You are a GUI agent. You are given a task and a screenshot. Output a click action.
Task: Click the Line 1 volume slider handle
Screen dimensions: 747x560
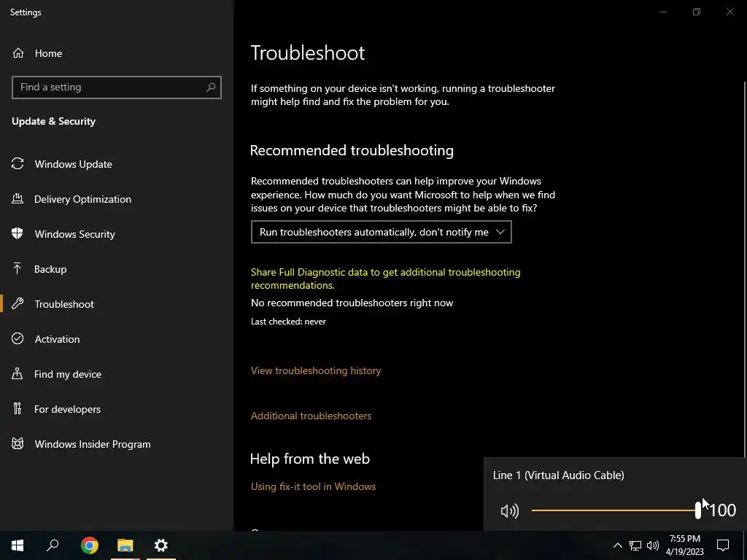[x=698, y=510]
